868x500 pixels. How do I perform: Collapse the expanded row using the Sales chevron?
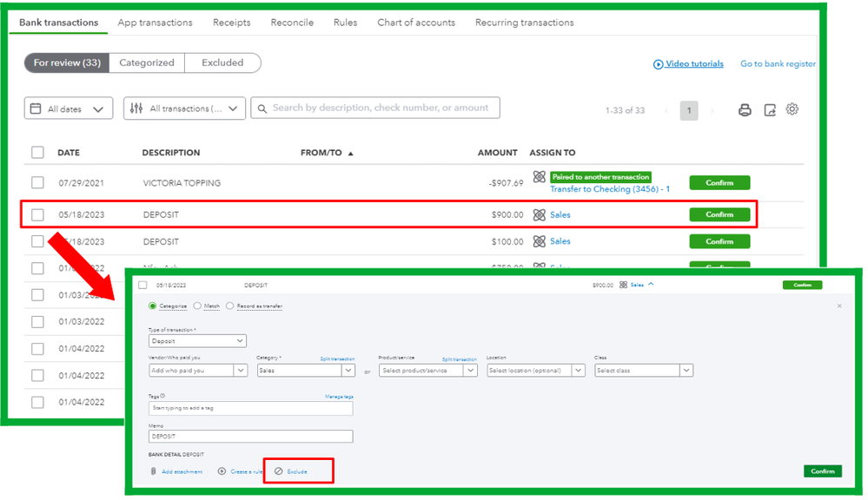coord(651,285)
